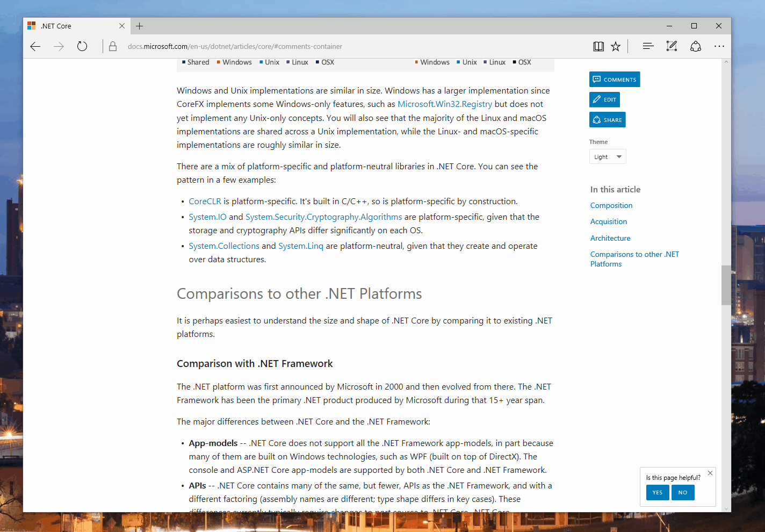Click the vertical scrollbar thumb

coord(726,285)
